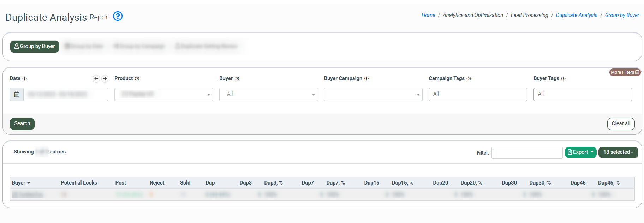The width and height of the screenshot is (644, 223).
Task: Toggle the More Filters panel
Action: pos(625,72)
